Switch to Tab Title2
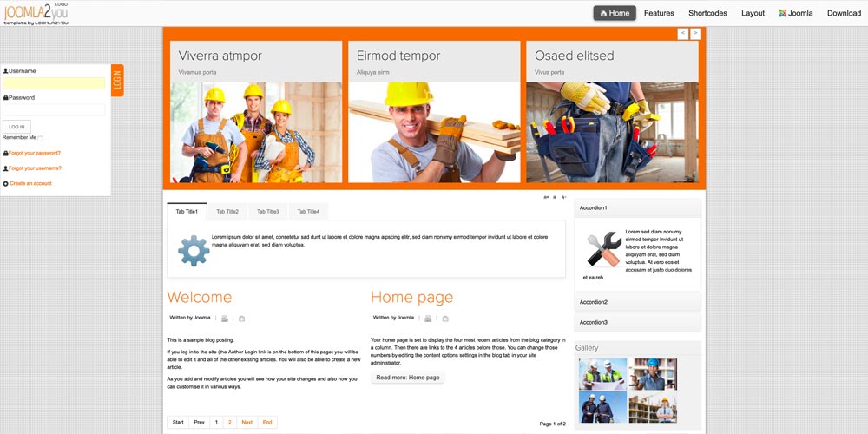The height and width of the screenshot is (434, 868). [x=227, y=212]
